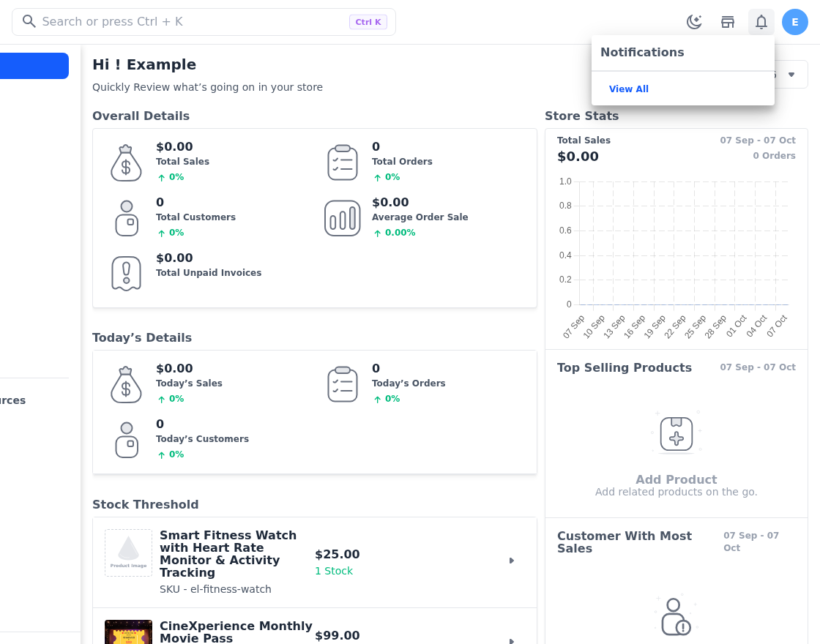Image resolution: width=820 pixels, height=644 pixels.
Task: Click the $99.00 price value
Action: coord(338,636)
